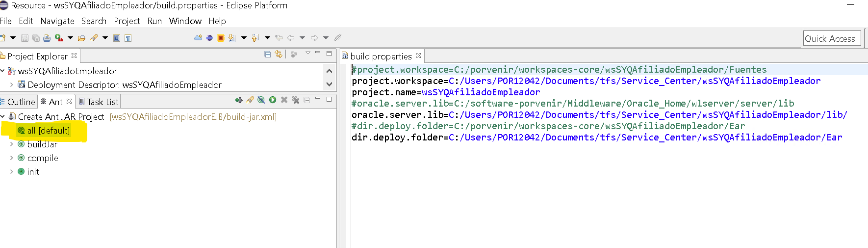
Task: Click the New file toolbar icon
Action: pyautogui.click(x=2, y=38)
